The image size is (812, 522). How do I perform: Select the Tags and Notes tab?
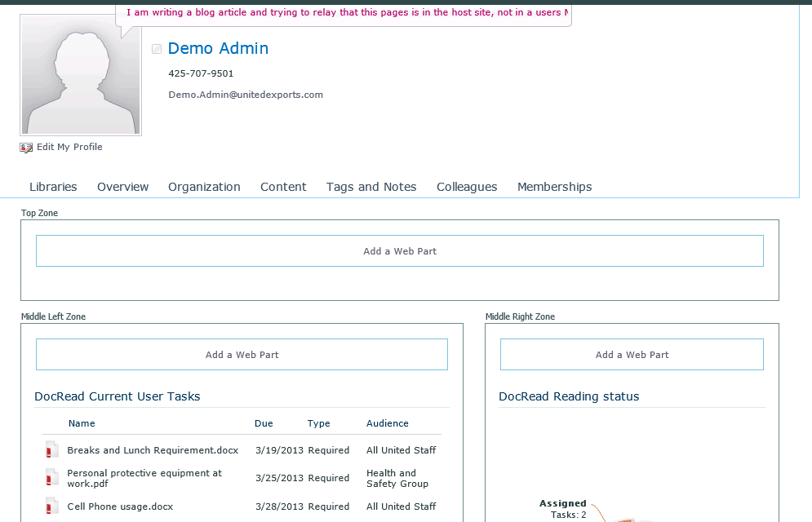point(371,187)
